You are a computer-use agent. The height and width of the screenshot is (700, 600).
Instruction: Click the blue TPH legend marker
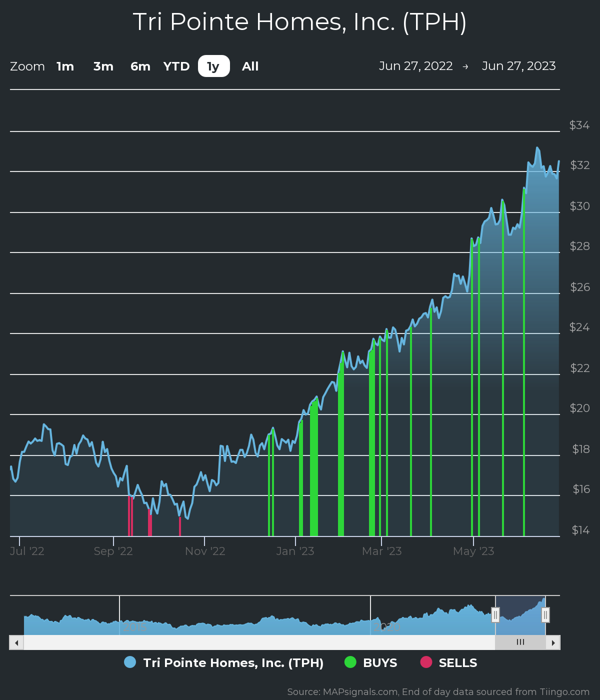(130, 662)
